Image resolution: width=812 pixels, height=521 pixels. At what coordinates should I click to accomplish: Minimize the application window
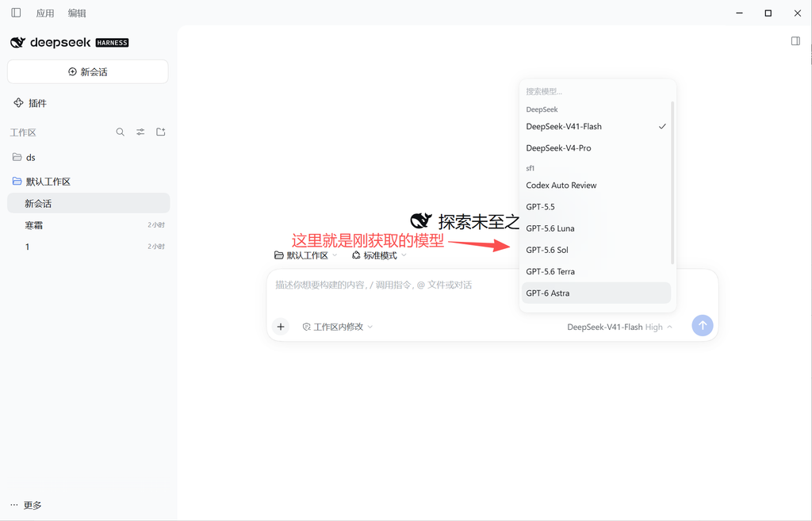pyautogui.click(x=740, y=13)
